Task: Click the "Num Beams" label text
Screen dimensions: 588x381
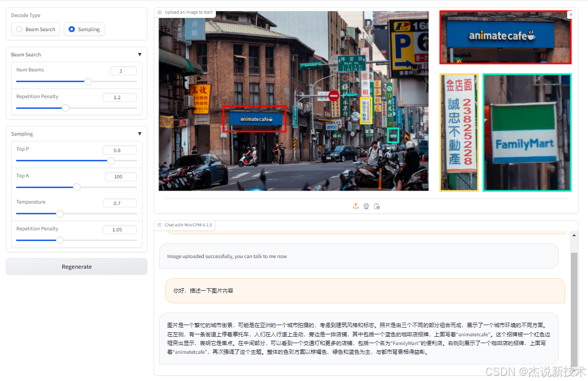Action: (x=30, y=70)
